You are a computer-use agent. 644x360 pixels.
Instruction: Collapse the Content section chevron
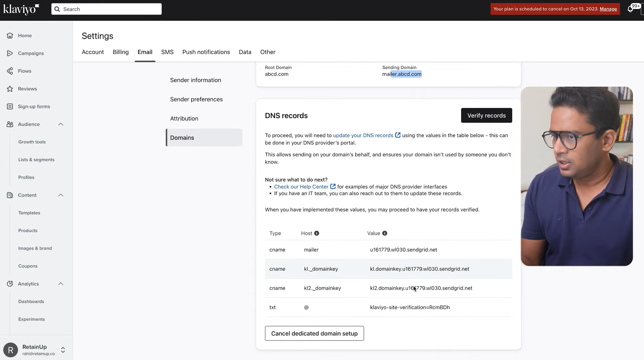[x=61, y=195]
